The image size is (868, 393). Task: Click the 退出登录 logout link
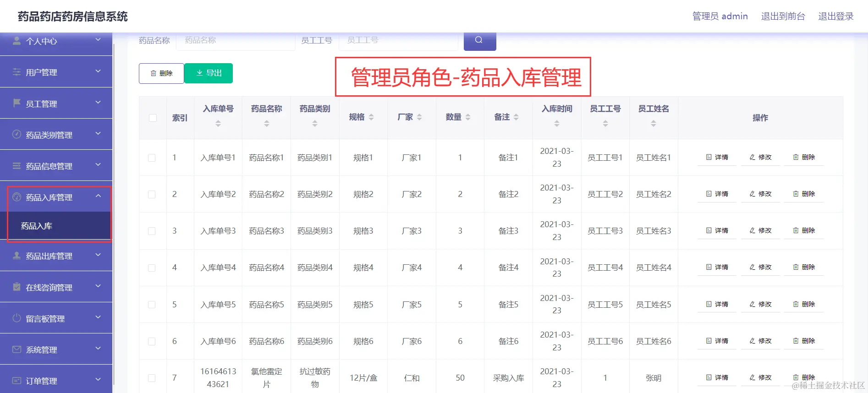pyautogui.click(x=836, y=16)
